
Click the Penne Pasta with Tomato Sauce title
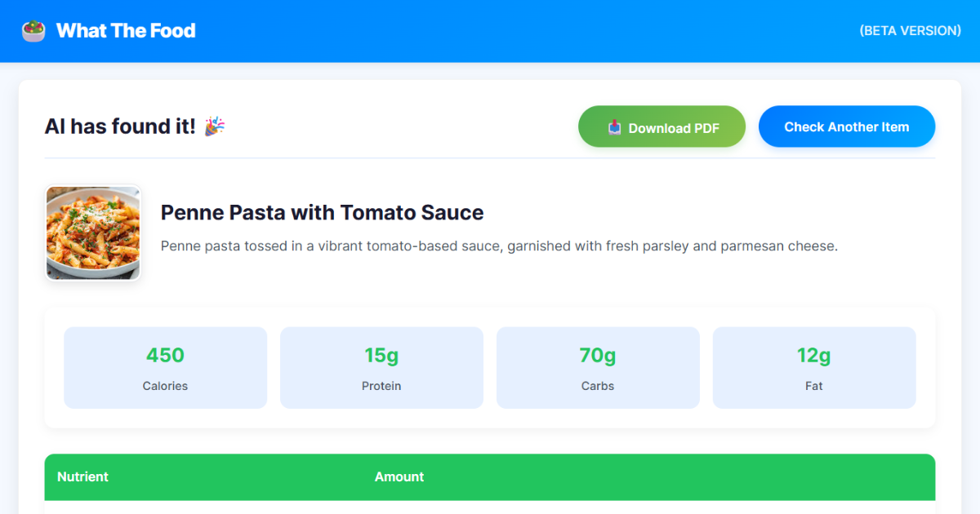[x=323, y=212]
